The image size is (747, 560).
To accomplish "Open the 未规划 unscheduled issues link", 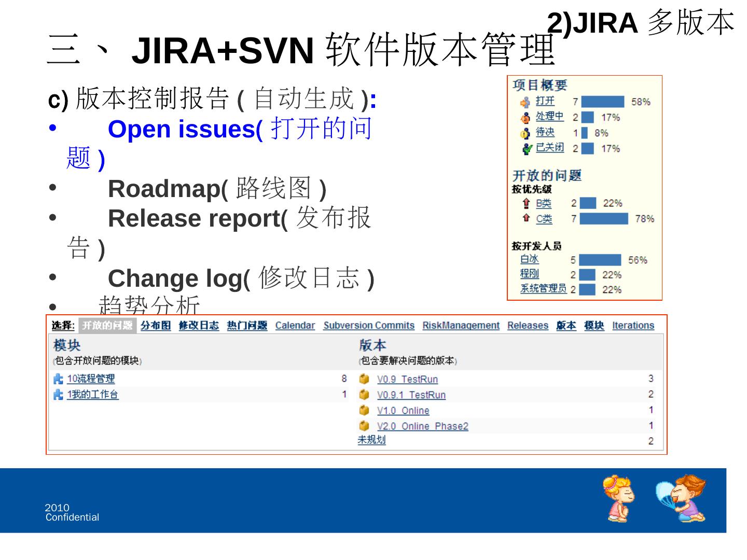I will tap(371, 440).
